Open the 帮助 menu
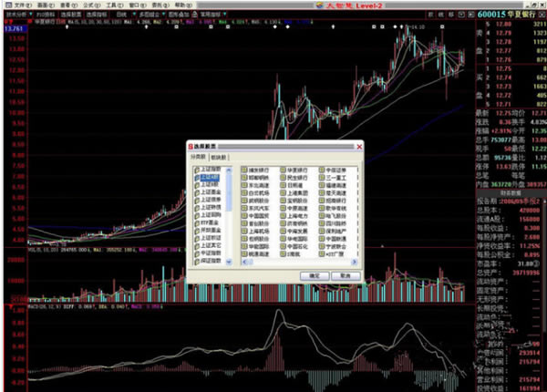 [183, 5]
